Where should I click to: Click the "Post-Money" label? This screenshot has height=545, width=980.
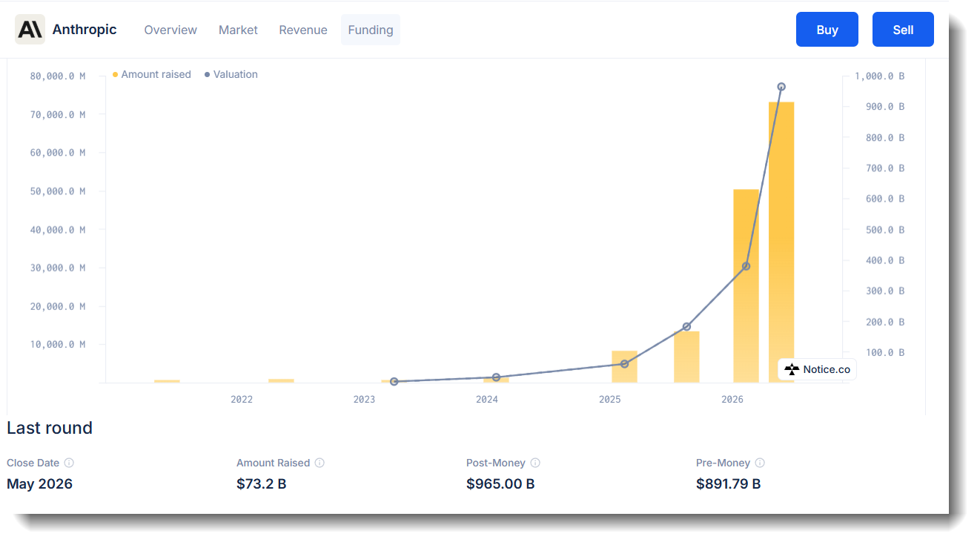(496, 463)
